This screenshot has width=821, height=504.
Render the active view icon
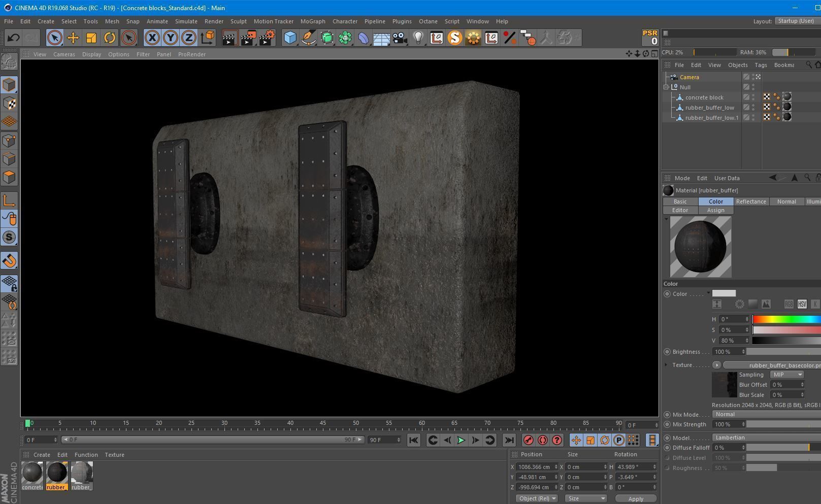229,38
